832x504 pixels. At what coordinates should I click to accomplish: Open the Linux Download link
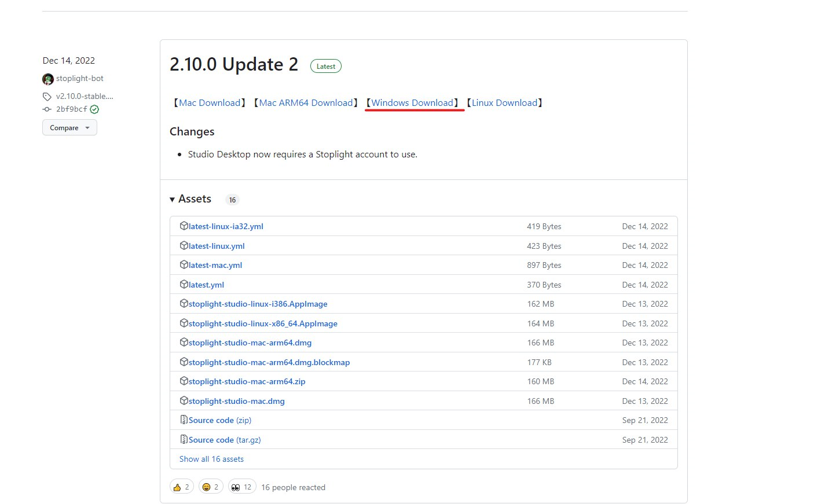click(x=505, y=102)
